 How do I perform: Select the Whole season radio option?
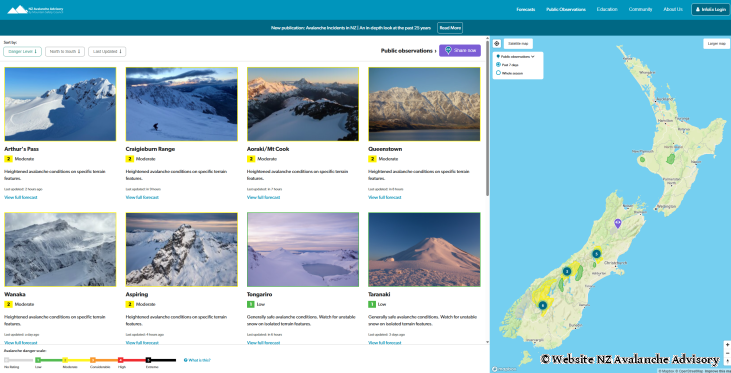point(498,73)
